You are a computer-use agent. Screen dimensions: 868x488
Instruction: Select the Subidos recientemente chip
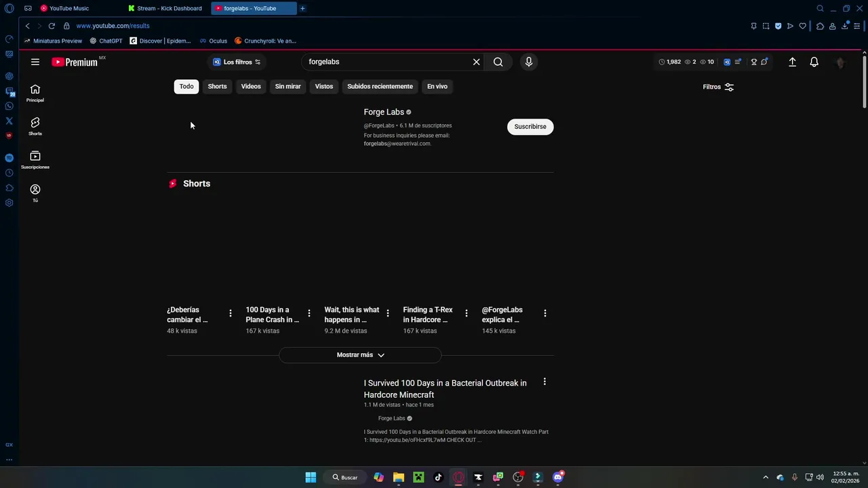click(x=380, y=86)
